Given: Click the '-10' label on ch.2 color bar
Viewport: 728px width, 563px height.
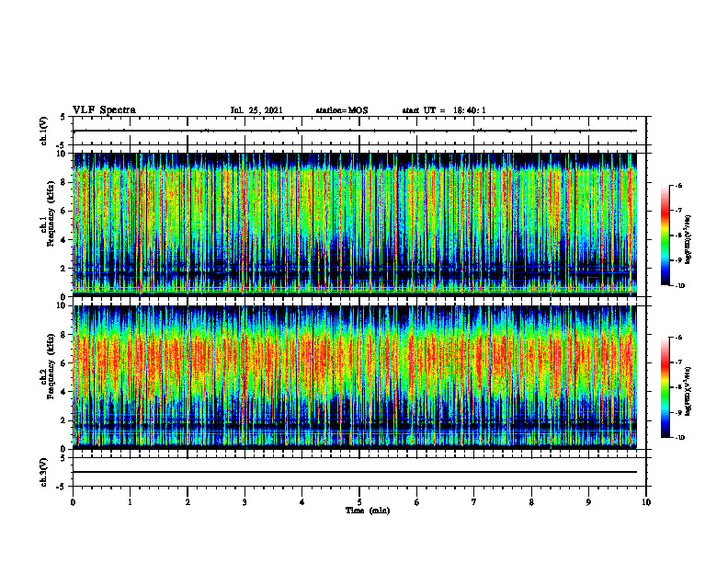Looking at the screenshot, I should (680, 438).
